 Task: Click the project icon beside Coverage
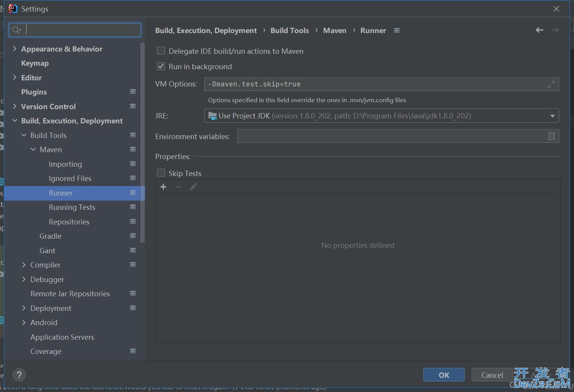point(133,351)
